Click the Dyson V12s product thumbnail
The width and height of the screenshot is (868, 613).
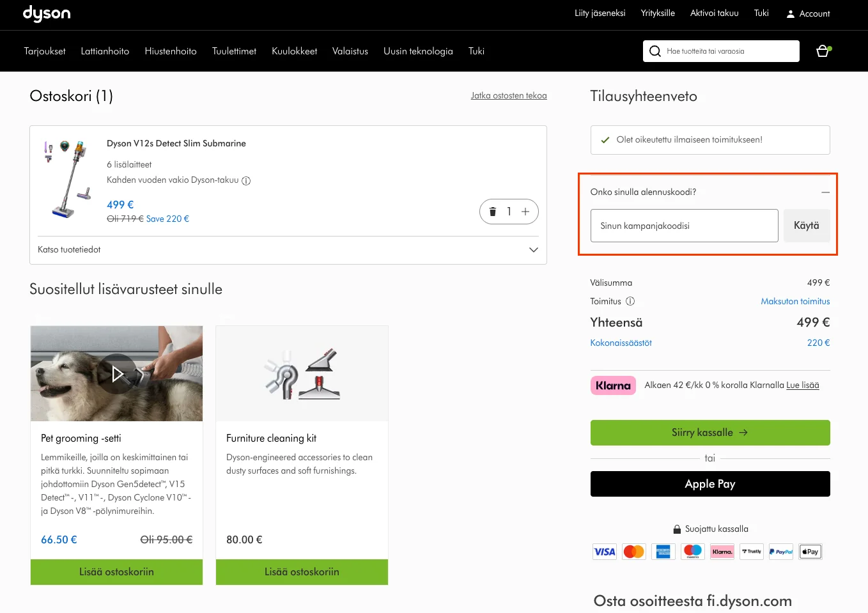coord(68,179)
